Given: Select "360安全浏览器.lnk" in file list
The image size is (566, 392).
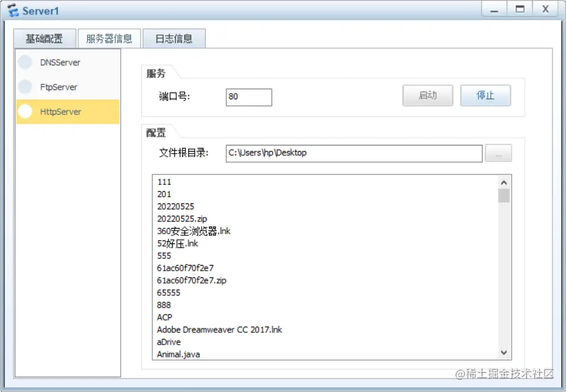Looking at the screenshot, I should click(x=194, y=231).
